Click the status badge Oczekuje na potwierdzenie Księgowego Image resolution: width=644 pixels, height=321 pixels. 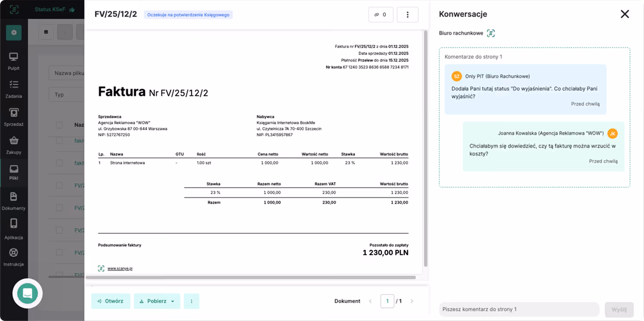click(x=188, y=15)
